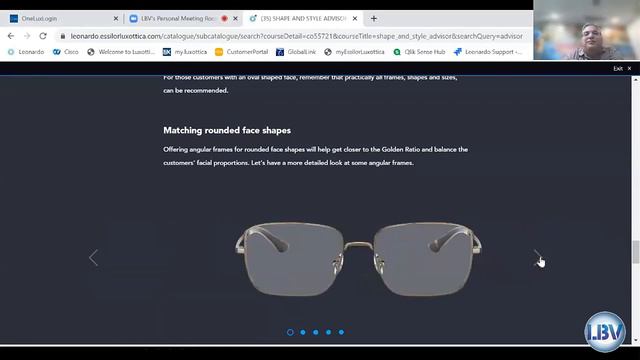Select the fourth carousel dot

point(329,332)
